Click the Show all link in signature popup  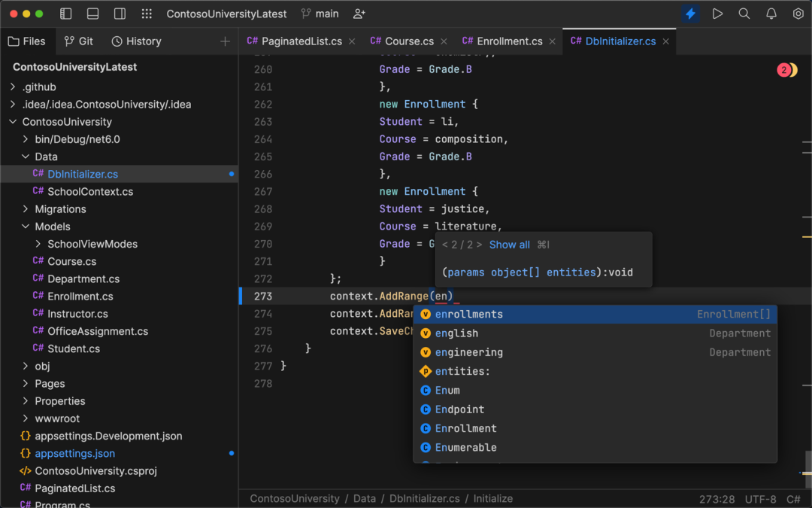point(510,245)
